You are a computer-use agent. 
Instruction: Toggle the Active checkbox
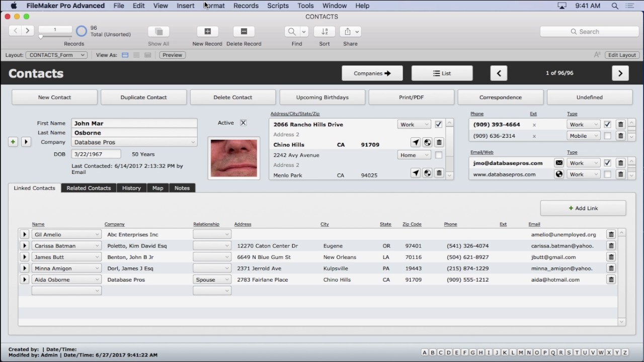(243, 123)
